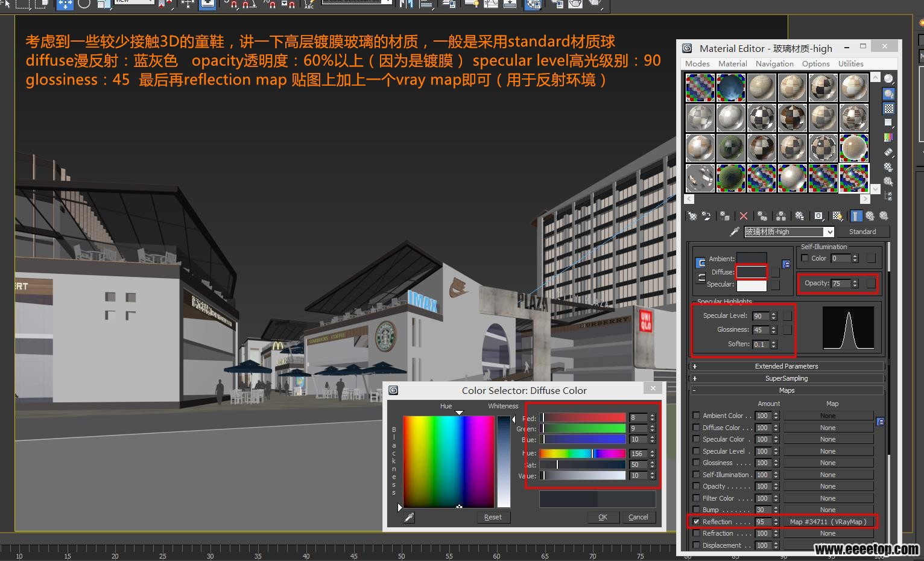Open the Utilities menu
This screenshot has width=924, height=561.
[x=850, y=63]
